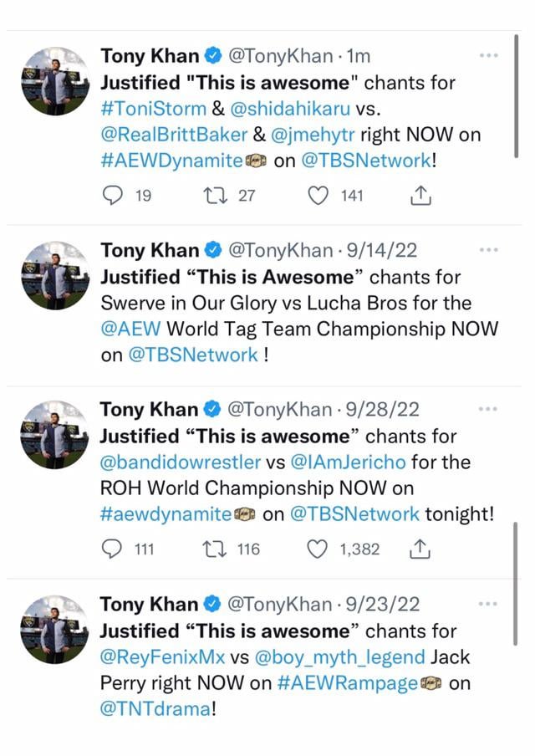Share the ROH World Championship tweet

coord(422,549)
